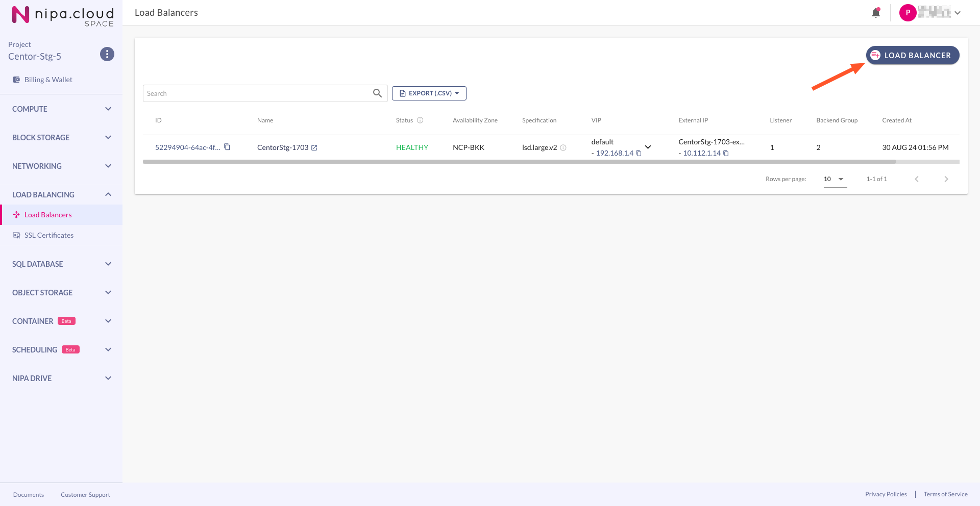Open CentorStg-1703 external link icon
980x506 pixels.
point(314,148)
